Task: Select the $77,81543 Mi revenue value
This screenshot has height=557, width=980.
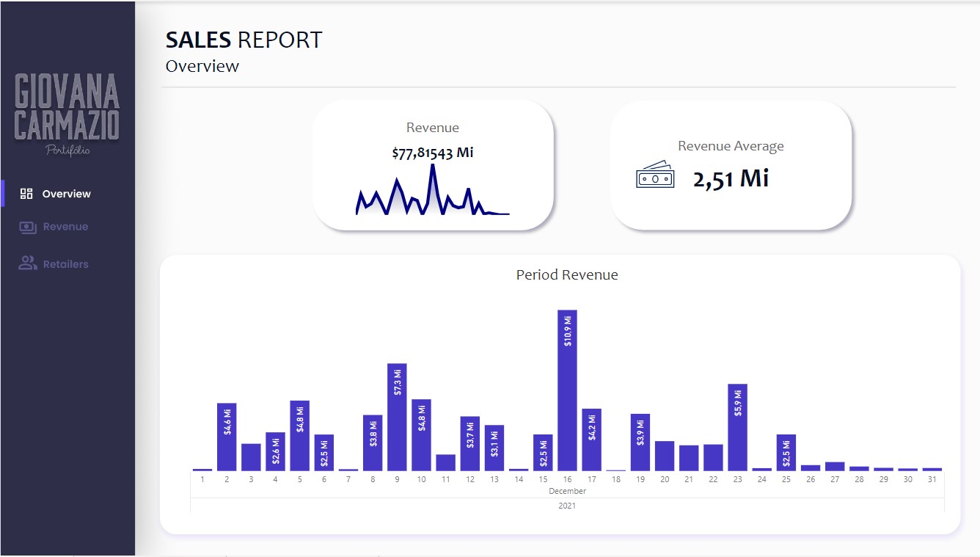Action: (433, 153)
